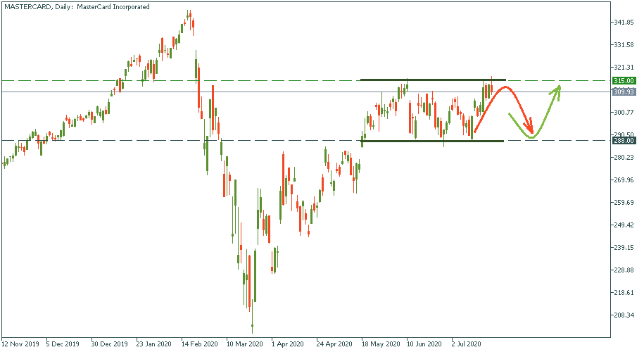Viewport: 644px width, 352px height.
Task: Select the 2 Jul 2020 date label
Action: click(466, 345)
